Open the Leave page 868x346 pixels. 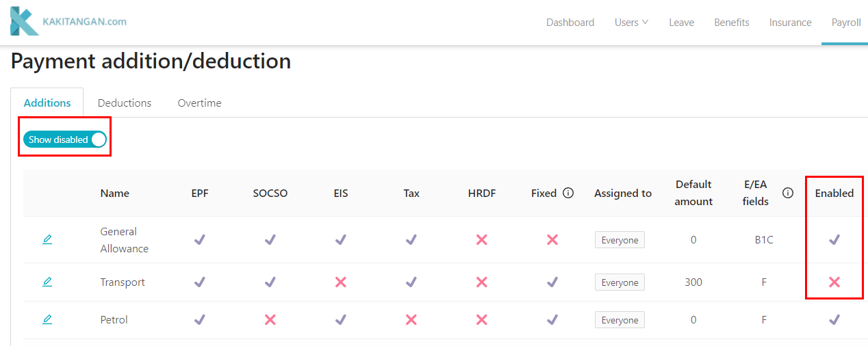point(681,23)
